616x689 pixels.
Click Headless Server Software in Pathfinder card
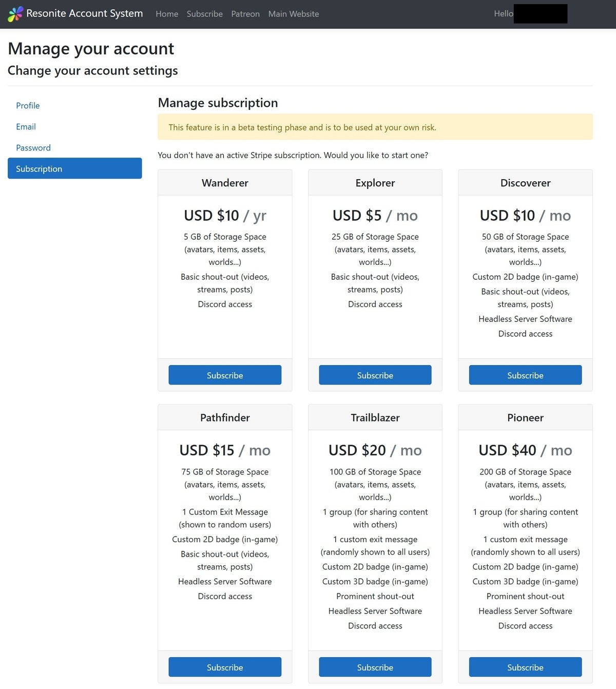225,582
